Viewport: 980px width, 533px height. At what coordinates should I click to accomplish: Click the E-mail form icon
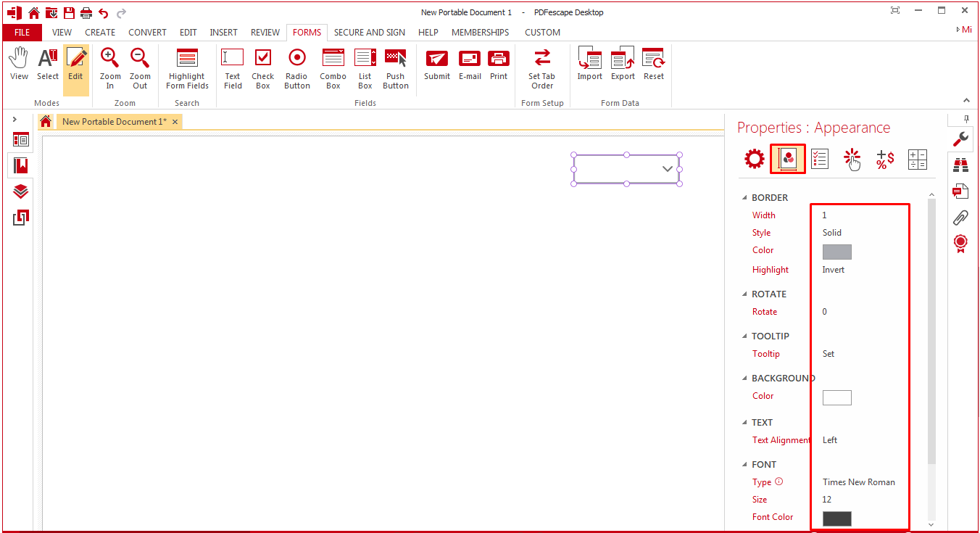tap(470, 65)
